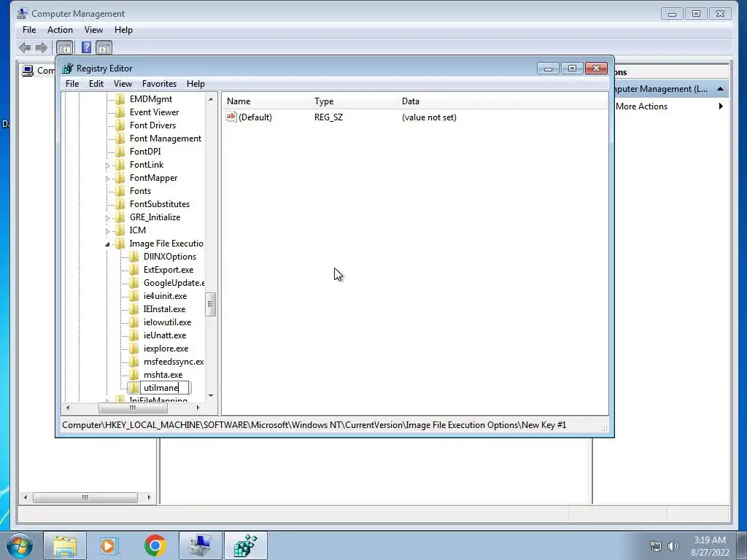Viewport: 747px width, 560px height.
Task: Click Computer Management tree horizontal scrollbar thumb
Action: [x=85, y=497]
